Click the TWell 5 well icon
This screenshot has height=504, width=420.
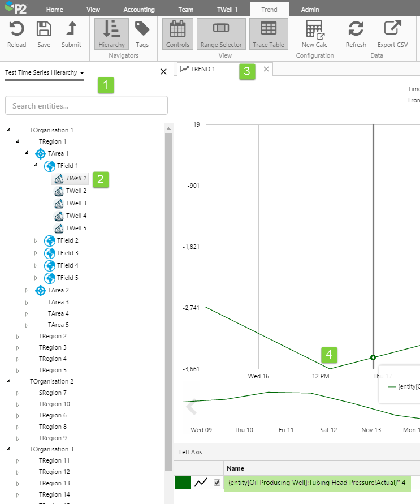click(x=58, y=229)
